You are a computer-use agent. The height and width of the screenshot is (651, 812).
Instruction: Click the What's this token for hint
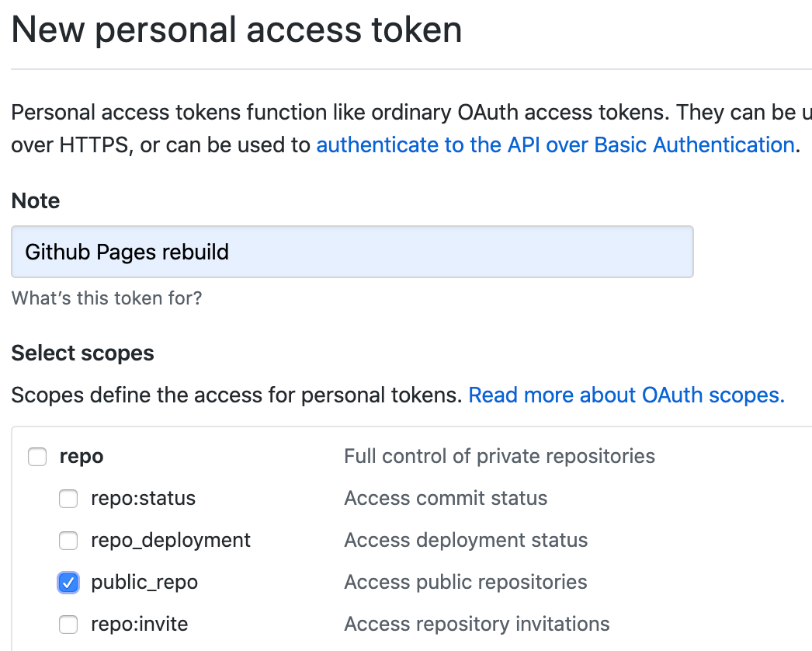coord(106,298)
